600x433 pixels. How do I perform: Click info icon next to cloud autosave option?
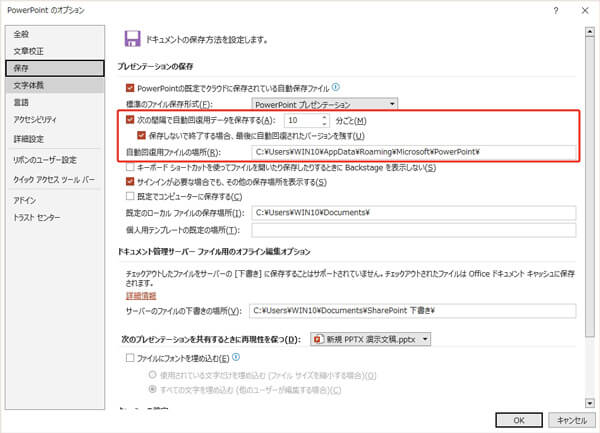[x=336, y=87]
